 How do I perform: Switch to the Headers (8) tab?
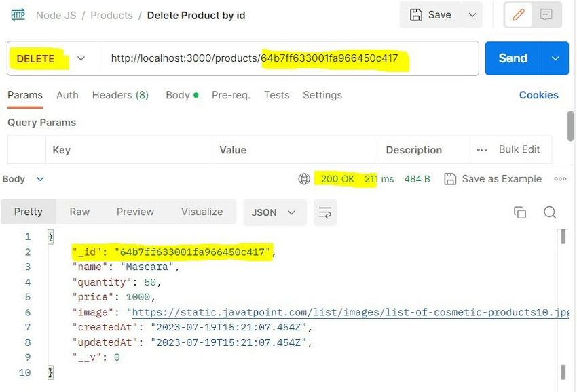point(120,95)
